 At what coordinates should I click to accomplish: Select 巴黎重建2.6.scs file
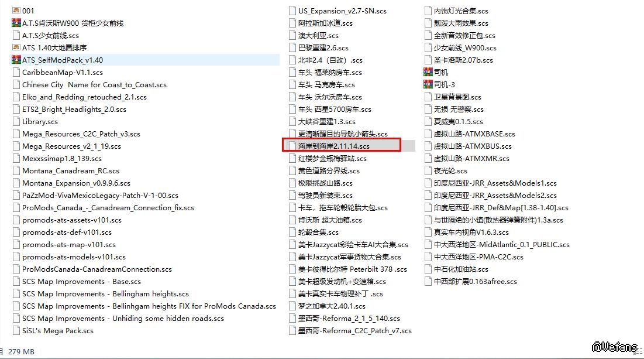[x=323, y=47]
